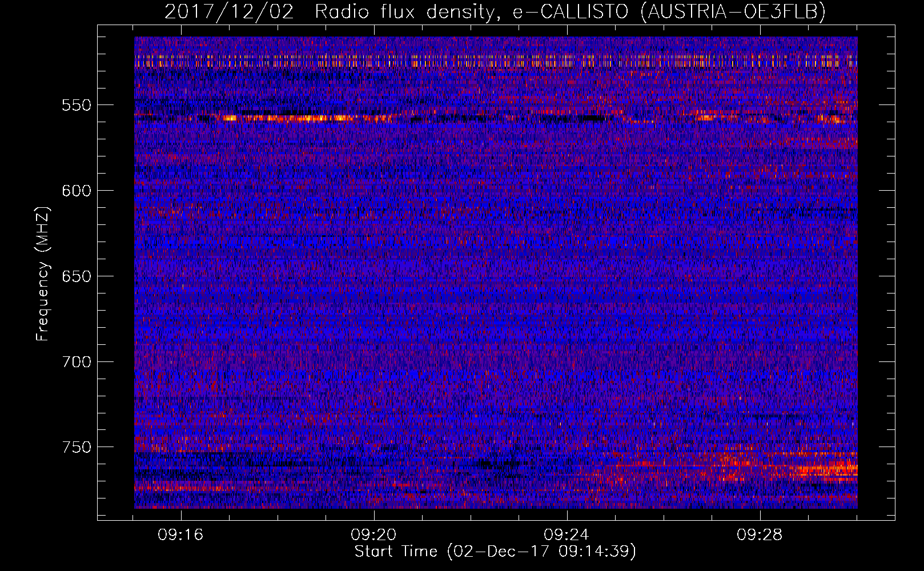Click the 09:28 time tick label

[760, 535]
